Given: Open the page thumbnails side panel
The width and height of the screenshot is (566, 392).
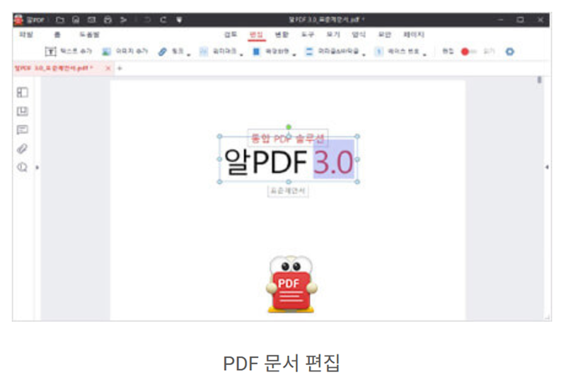Looking at the screenshot, I should tap(22, 93).
